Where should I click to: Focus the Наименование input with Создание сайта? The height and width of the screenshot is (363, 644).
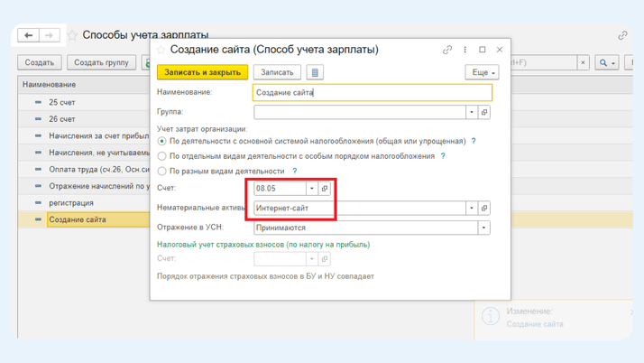pyautogui.click(x=373, y=92)
